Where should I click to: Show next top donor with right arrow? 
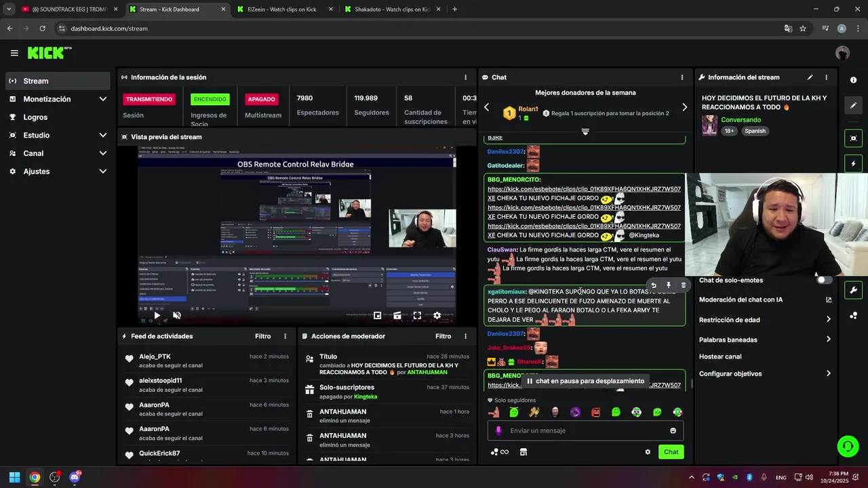[684, 107]
